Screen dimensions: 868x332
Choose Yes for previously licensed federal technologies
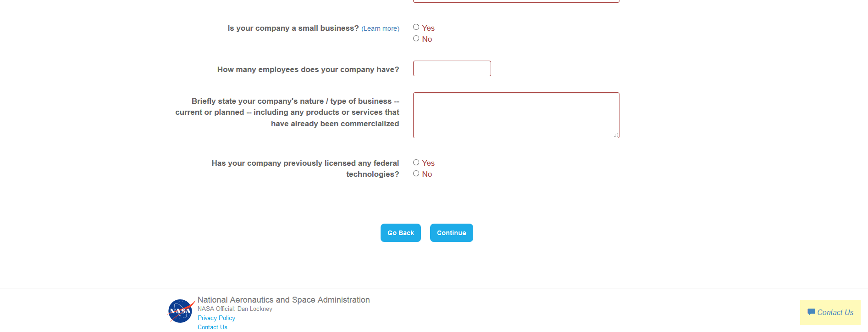416,163
